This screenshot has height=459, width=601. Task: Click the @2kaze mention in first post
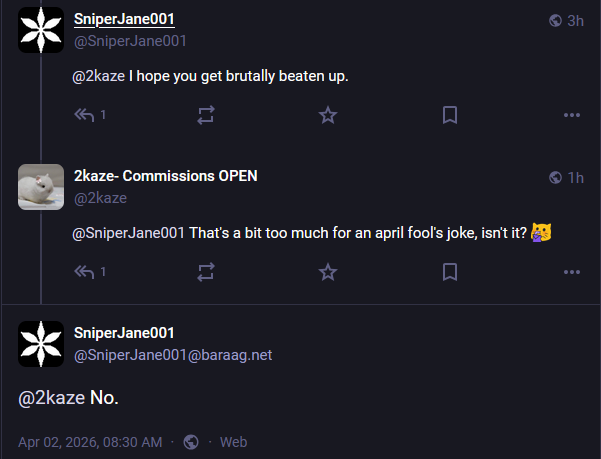pos(98,76)
